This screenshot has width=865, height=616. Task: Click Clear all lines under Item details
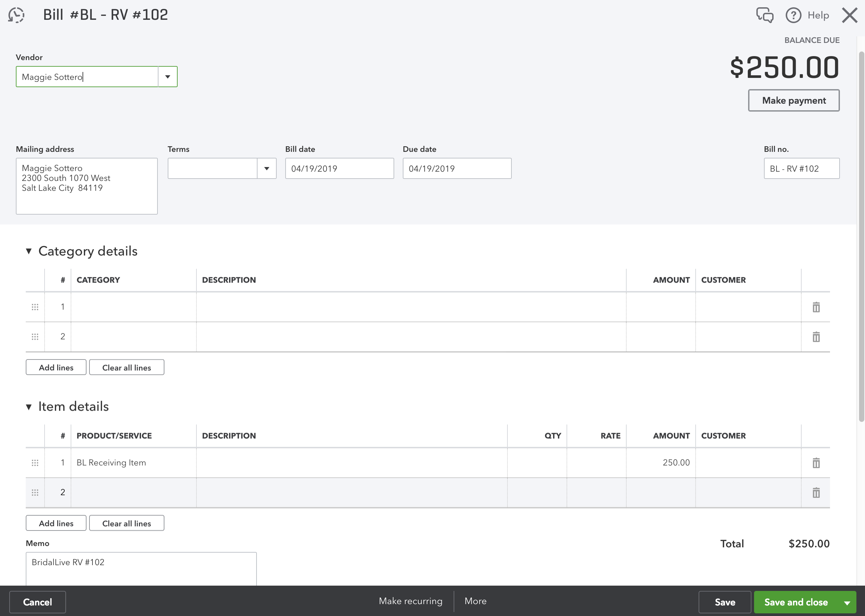coord(127,523)
